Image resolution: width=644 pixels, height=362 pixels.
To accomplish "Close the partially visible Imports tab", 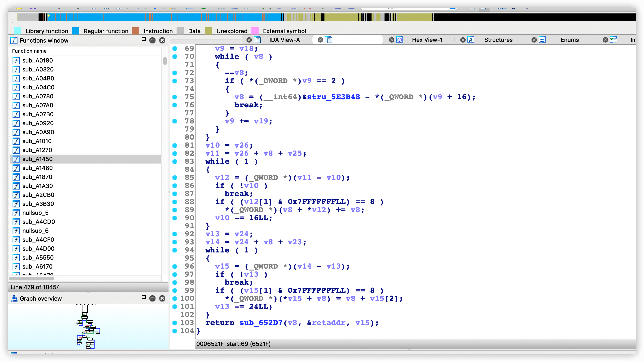I will pyautogui.click(x=605, y=40).
